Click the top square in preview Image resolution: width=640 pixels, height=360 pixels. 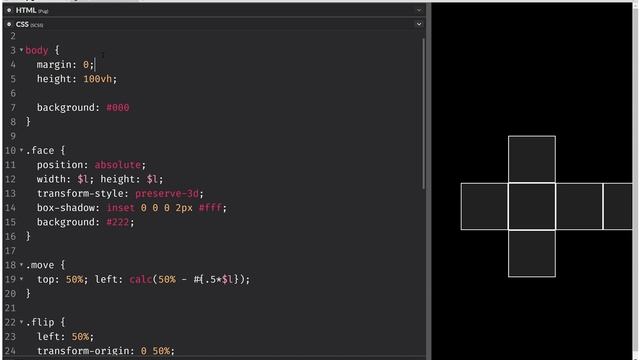pos(532,160)
